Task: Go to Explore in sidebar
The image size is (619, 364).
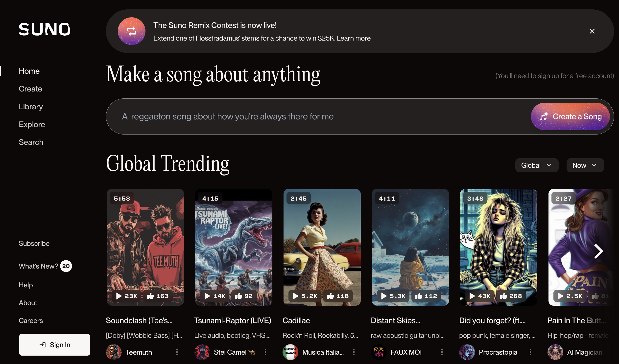Action: [32, 124]
